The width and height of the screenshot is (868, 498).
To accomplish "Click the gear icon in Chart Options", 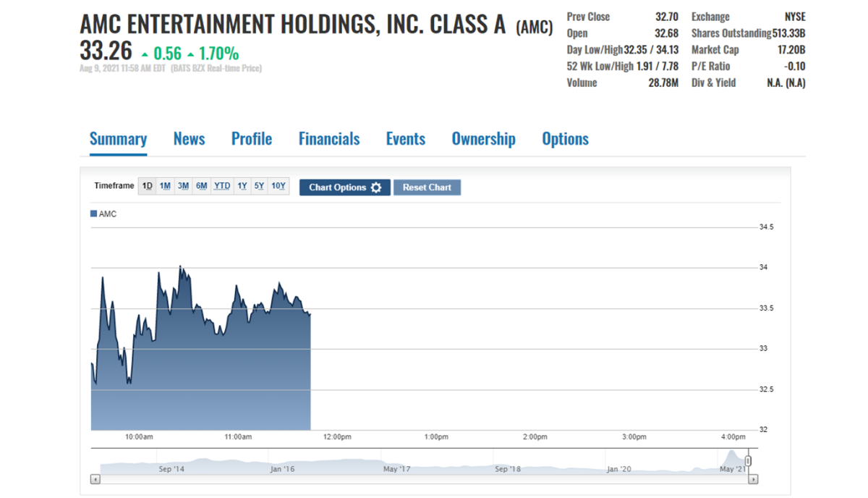I will (376, 187).
